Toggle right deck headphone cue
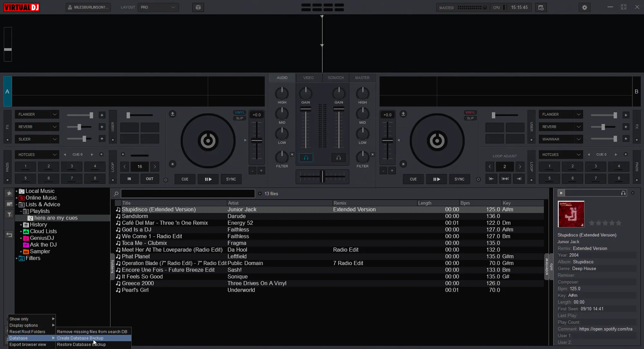644x349 pixels. coord(338,158)
